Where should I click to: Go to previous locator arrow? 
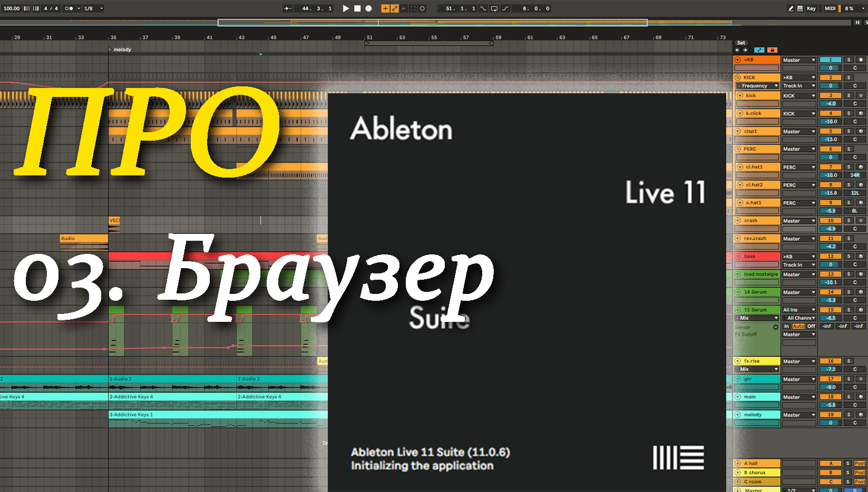pos(737,50)
